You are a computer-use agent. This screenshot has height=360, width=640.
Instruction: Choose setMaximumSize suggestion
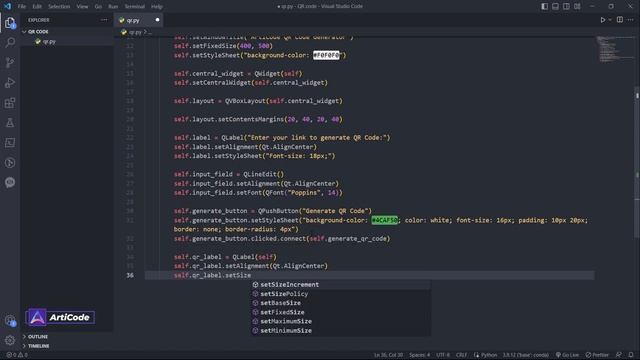point(340,321)
